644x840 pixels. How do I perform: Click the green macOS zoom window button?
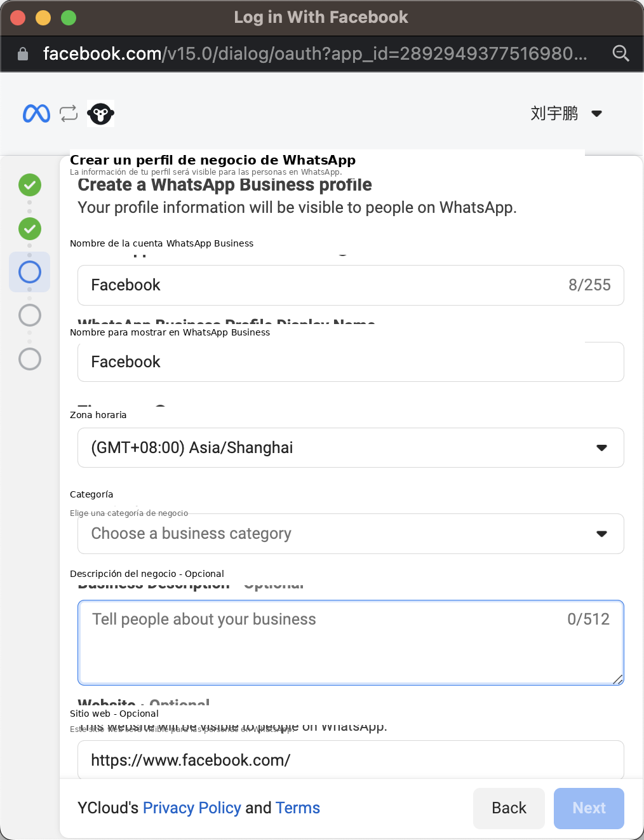click(x=69, y=18)
